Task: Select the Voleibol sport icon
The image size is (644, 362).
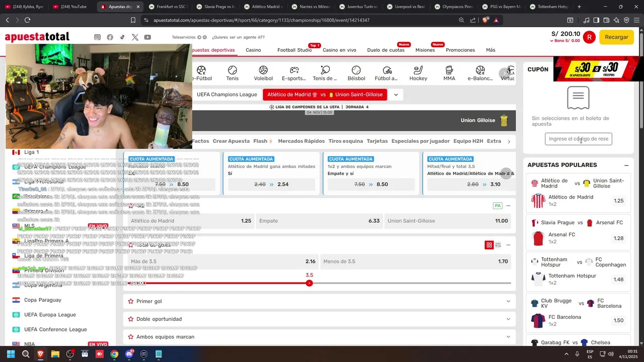Action: [263, 73]
